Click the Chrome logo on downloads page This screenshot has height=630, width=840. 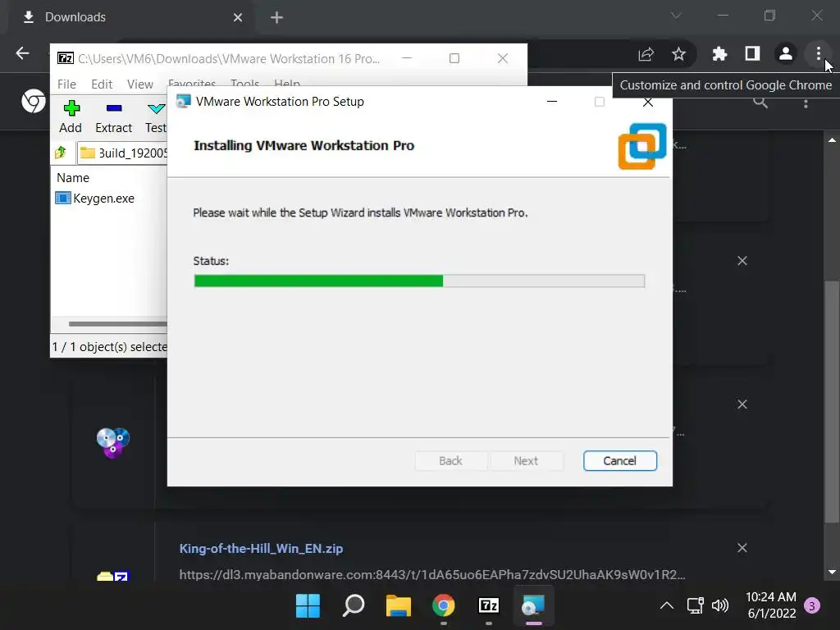pos(33,101)
